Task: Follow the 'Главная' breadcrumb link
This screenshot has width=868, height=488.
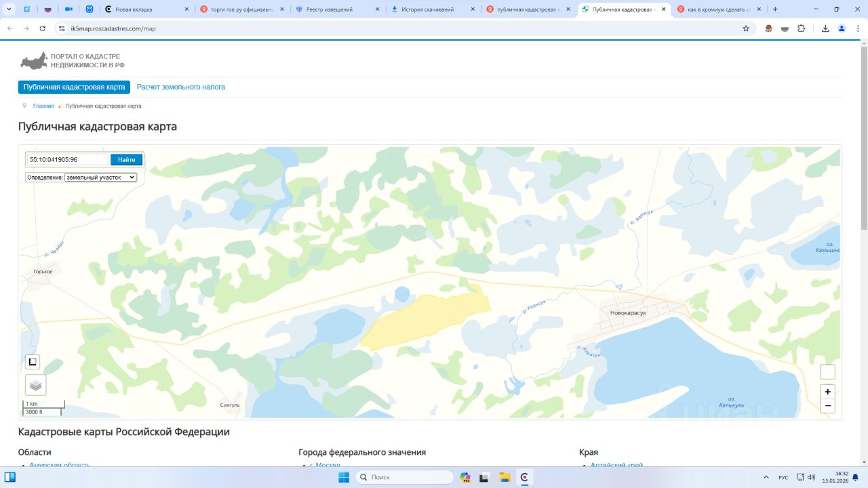Action: (43, 106)
